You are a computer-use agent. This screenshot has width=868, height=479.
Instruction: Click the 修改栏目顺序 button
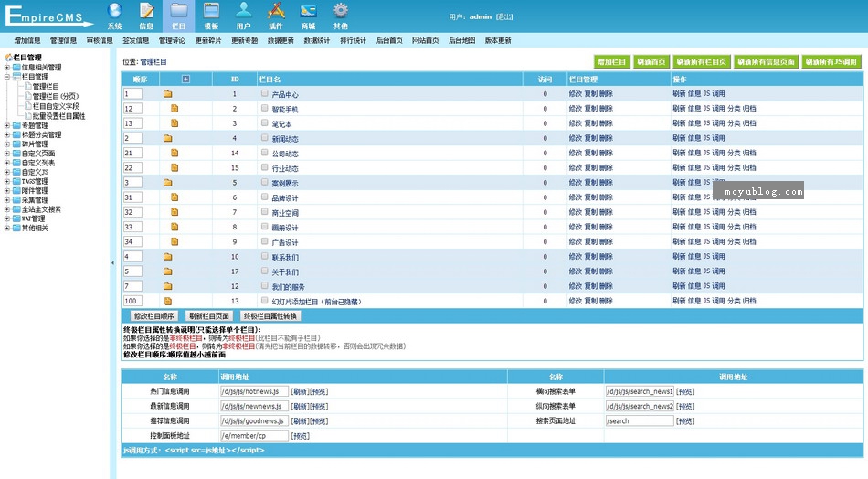153,316
